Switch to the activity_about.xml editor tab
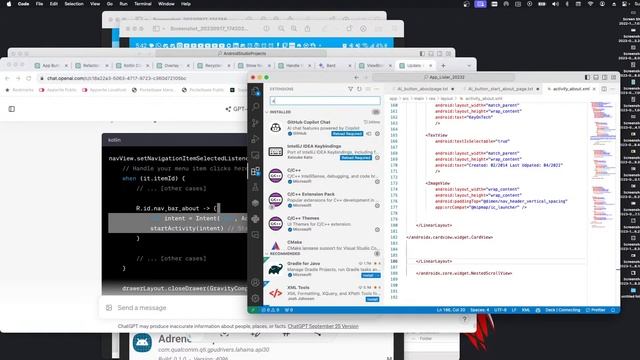 coord(571,89)
